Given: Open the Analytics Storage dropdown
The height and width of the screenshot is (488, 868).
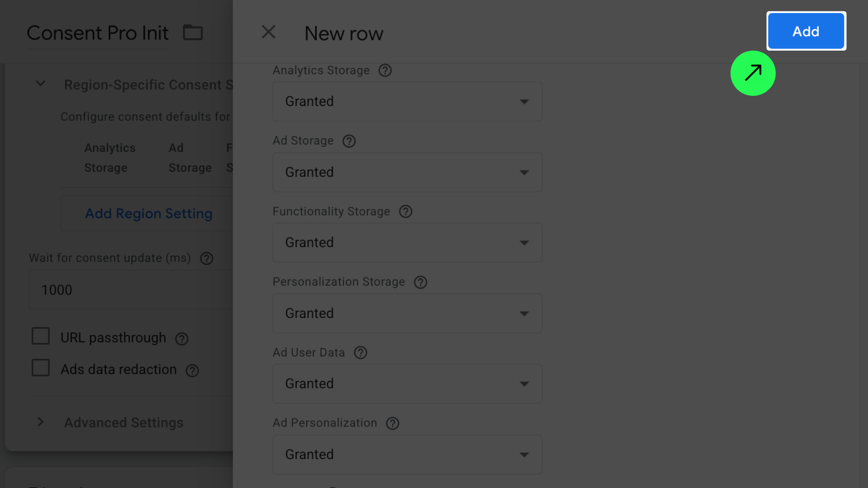Looking at the screenshot, I should coord(407,101).
